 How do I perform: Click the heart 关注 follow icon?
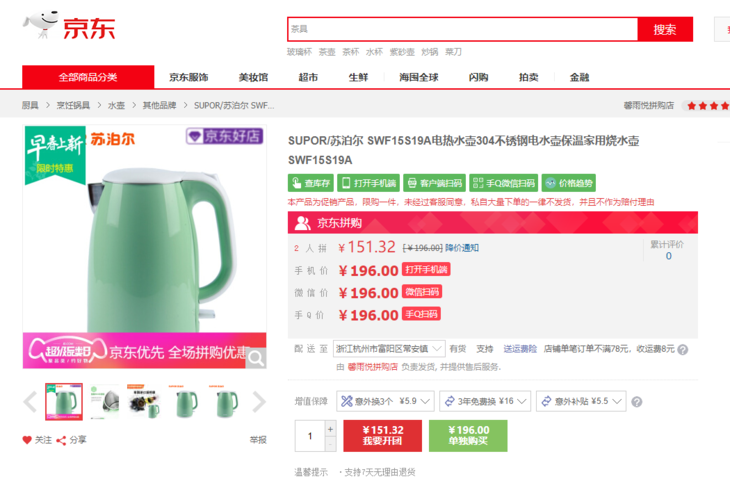[28, 440]
